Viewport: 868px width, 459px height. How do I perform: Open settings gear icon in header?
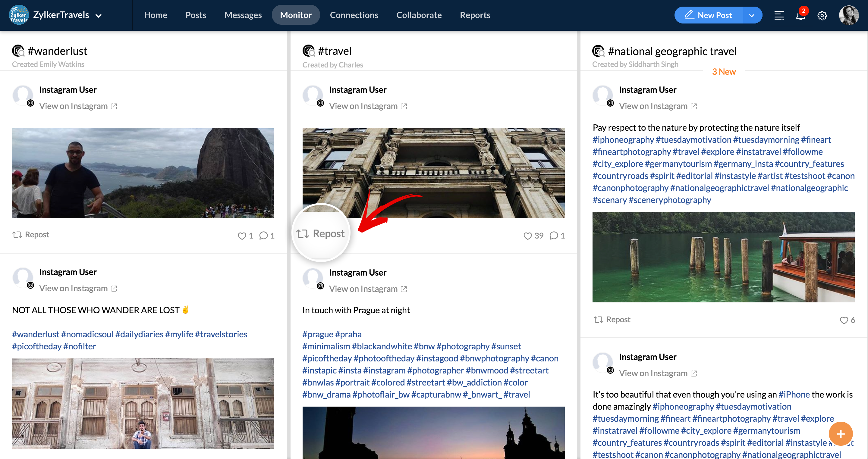click(x=822, y=16)
